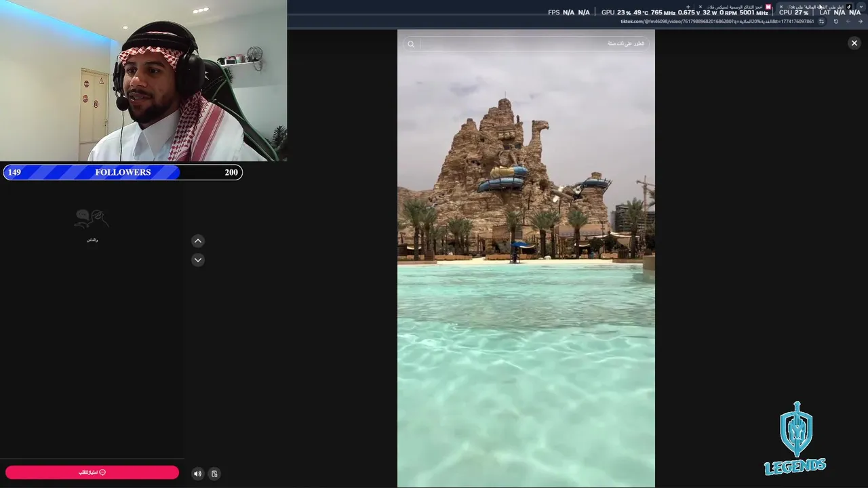Image resolution: width=868 pixels, height=488 pixels.
Task: Go to next video with down chevron
Action: (x=198, y=260)
